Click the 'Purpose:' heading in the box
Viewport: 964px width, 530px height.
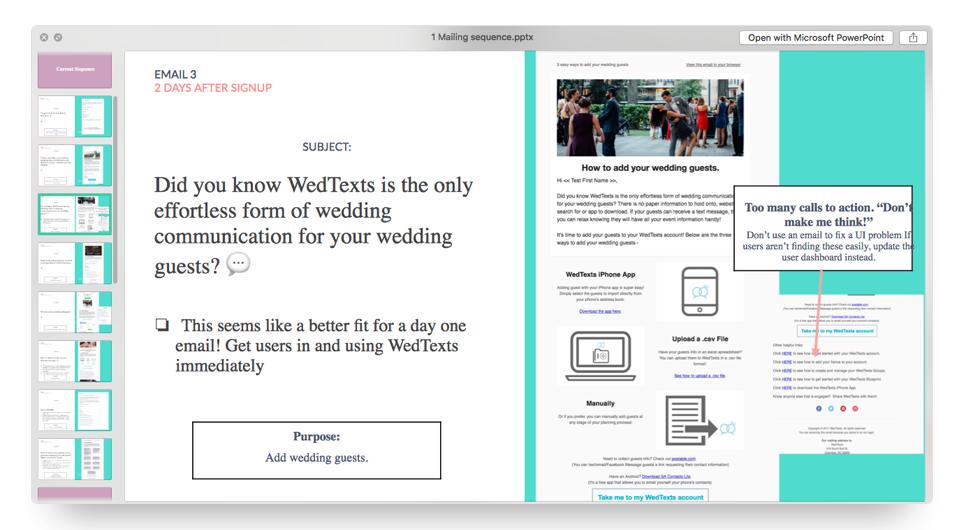(317, 437)
